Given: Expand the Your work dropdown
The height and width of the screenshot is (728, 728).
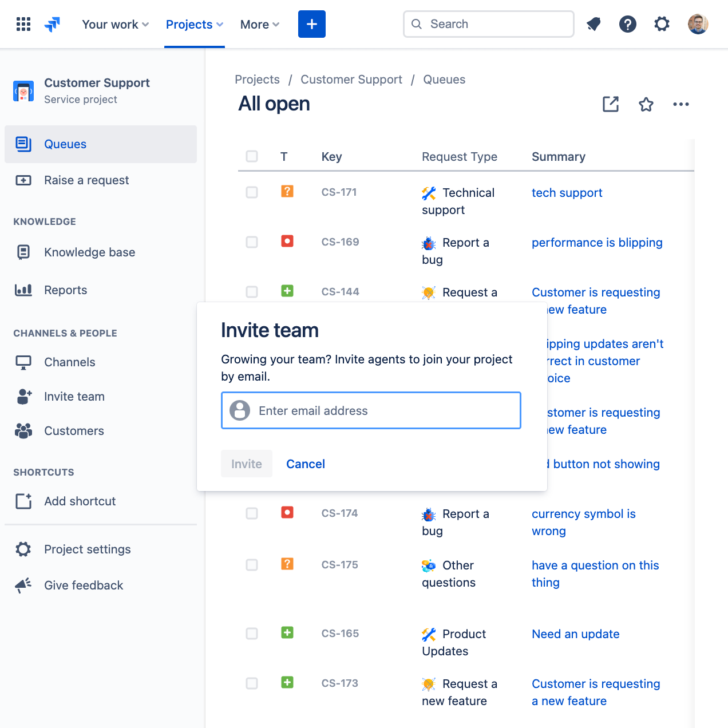Looking at the screenshot, I should tap(115, 25).
